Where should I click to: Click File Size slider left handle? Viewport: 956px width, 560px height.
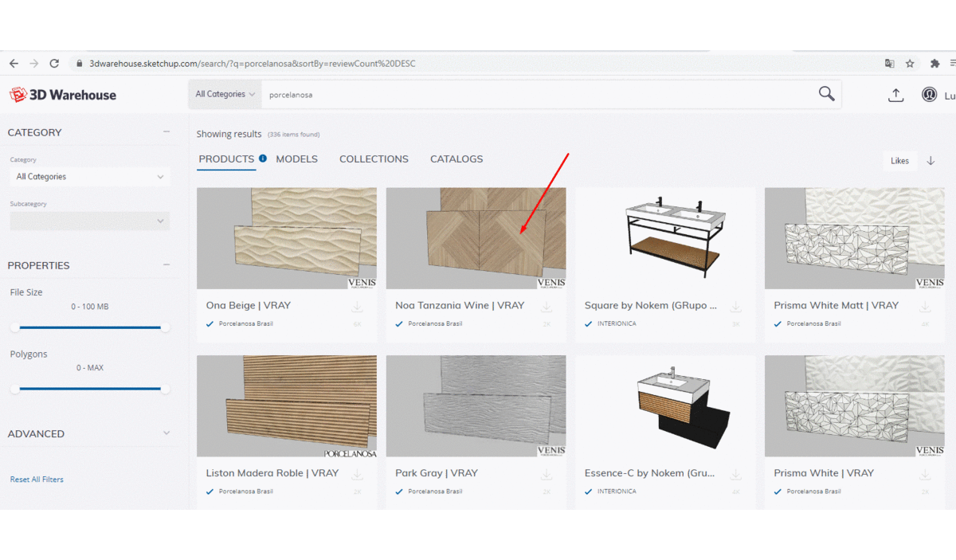point(15,327)
